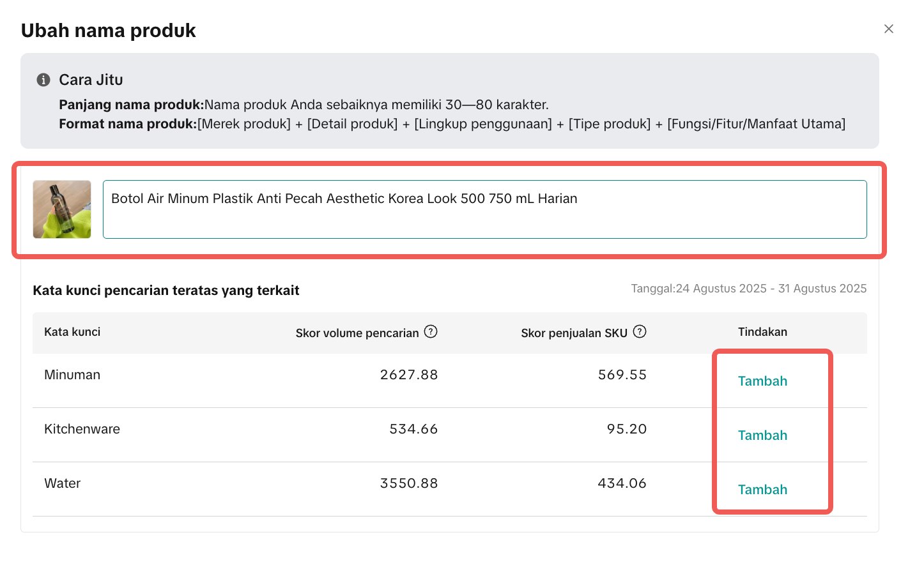
Task: Click the Cara Jitu tip heading
Action: click(x=91, y=80)
